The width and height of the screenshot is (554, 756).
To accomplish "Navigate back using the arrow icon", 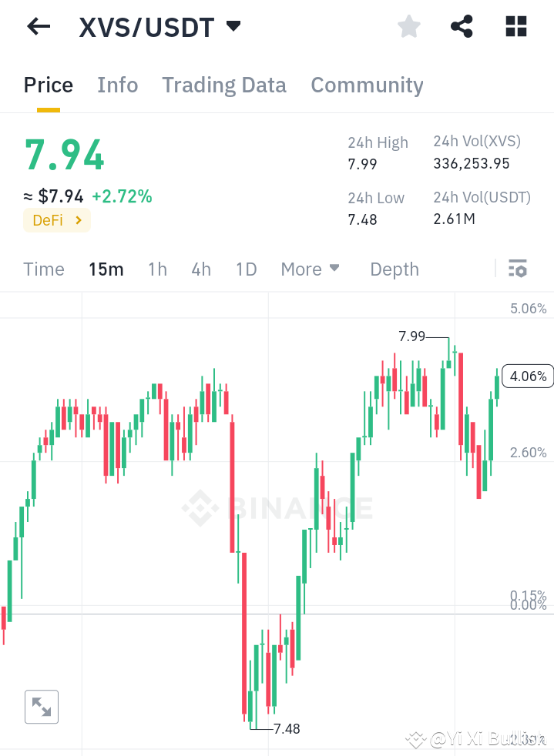I will (37, 26).
